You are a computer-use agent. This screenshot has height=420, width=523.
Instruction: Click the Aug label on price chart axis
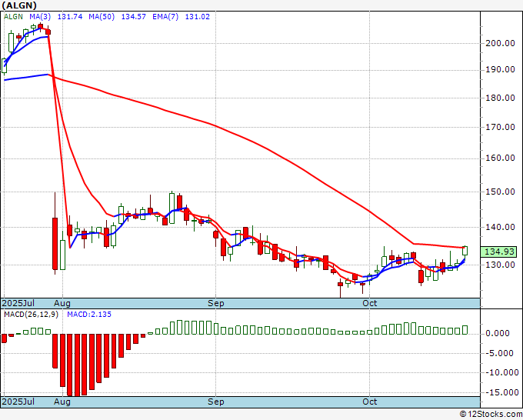(x=62, y=303)
